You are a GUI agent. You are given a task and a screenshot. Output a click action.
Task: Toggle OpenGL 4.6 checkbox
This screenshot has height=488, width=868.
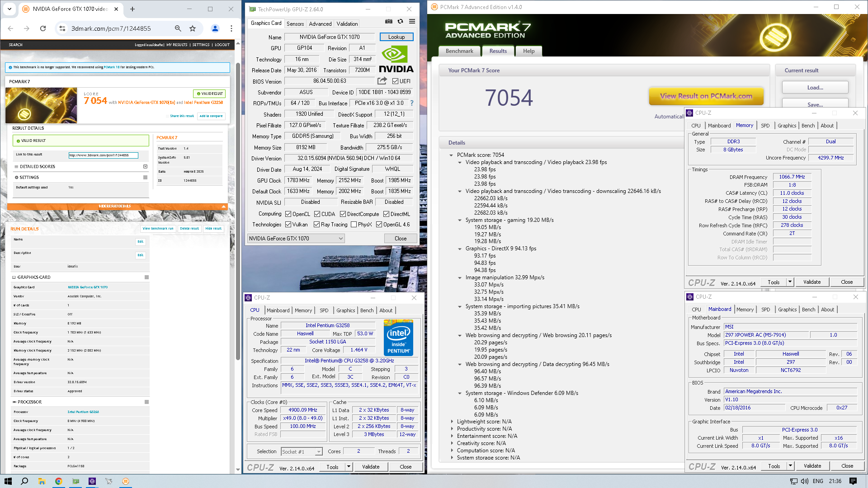[379, 225]
